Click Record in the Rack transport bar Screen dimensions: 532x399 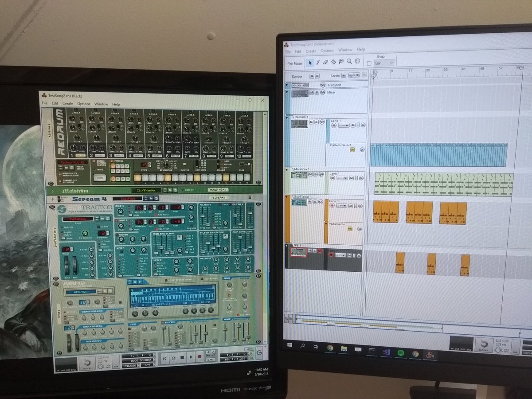click(x=199, y=356)
